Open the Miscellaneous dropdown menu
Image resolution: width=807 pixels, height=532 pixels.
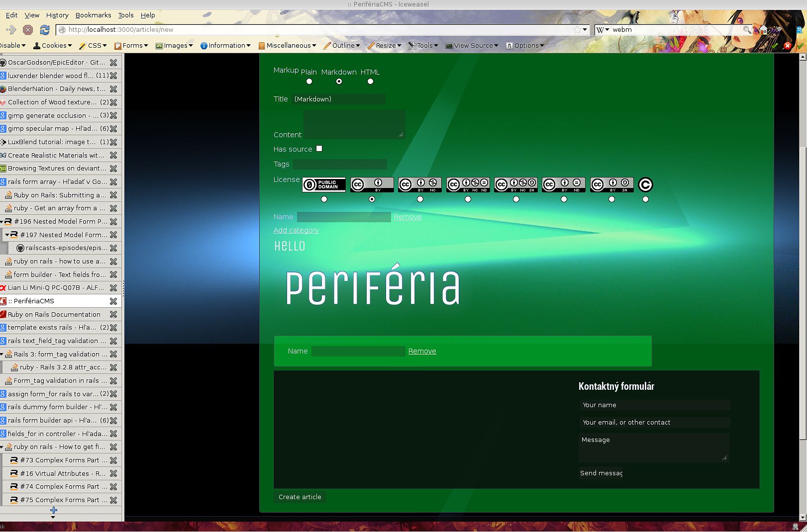(287, 46)
